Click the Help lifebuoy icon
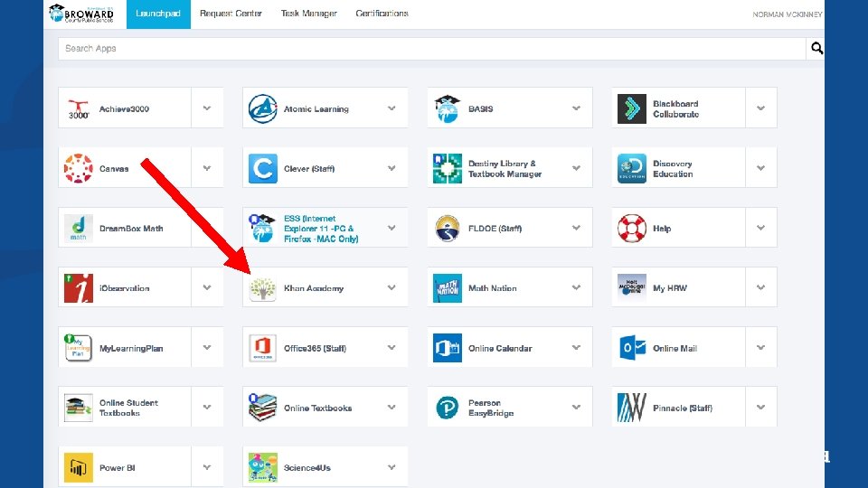The height and width of the screenshot is (488, 868). click(632, 229)
